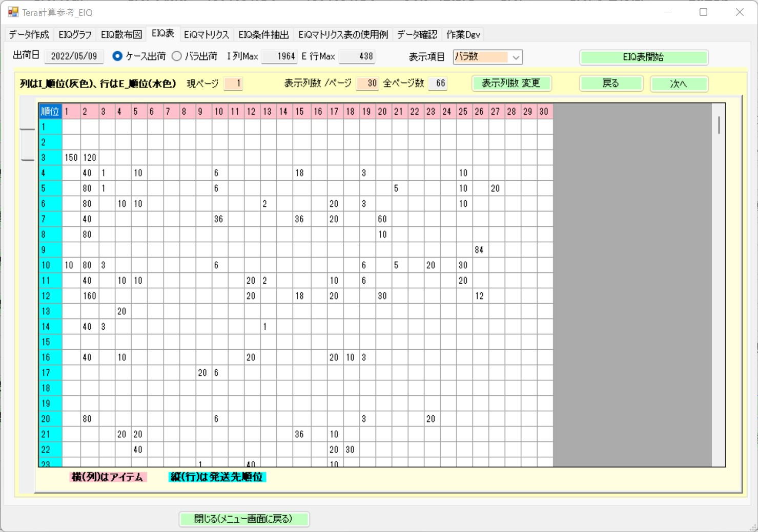Go to the EIQ散布図 tab

(121, 35)
